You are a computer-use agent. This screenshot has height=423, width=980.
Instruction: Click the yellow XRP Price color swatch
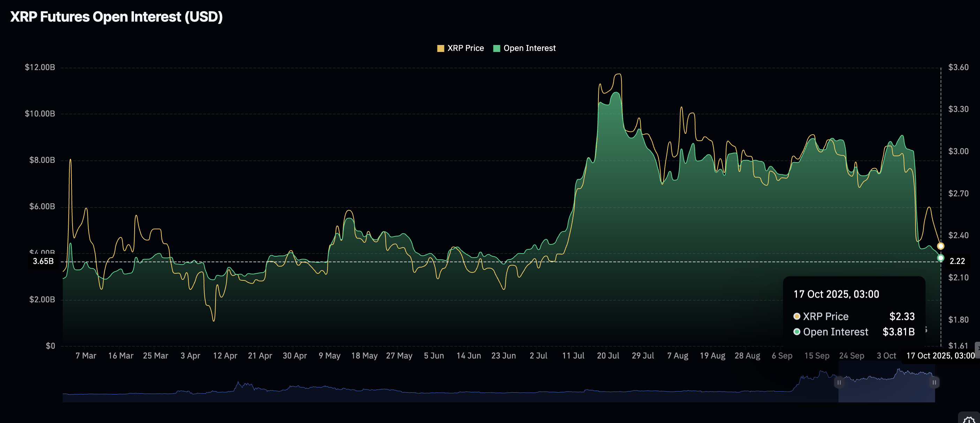pyautogui.click(x=440, y=48)
